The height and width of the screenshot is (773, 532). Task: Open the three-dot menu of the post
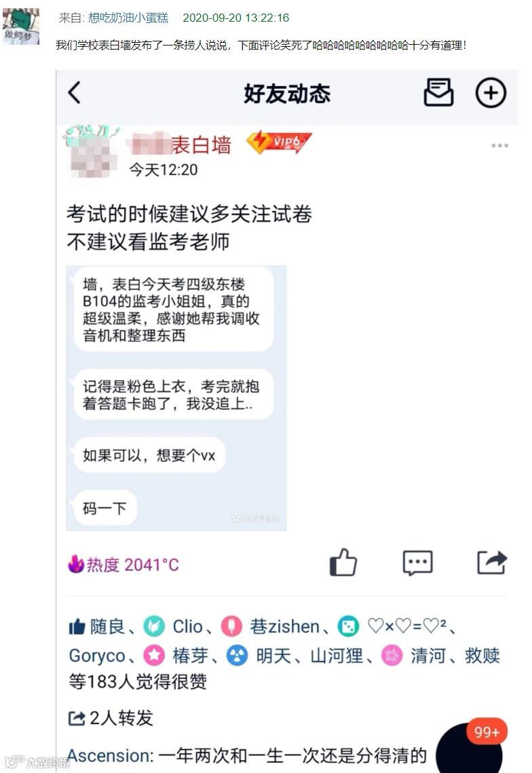(499, 145)
